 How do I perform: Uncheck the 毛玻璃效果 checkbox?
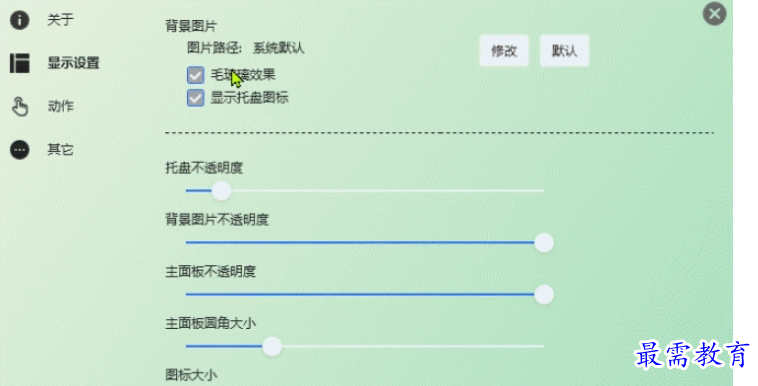(x=195, y=75)
